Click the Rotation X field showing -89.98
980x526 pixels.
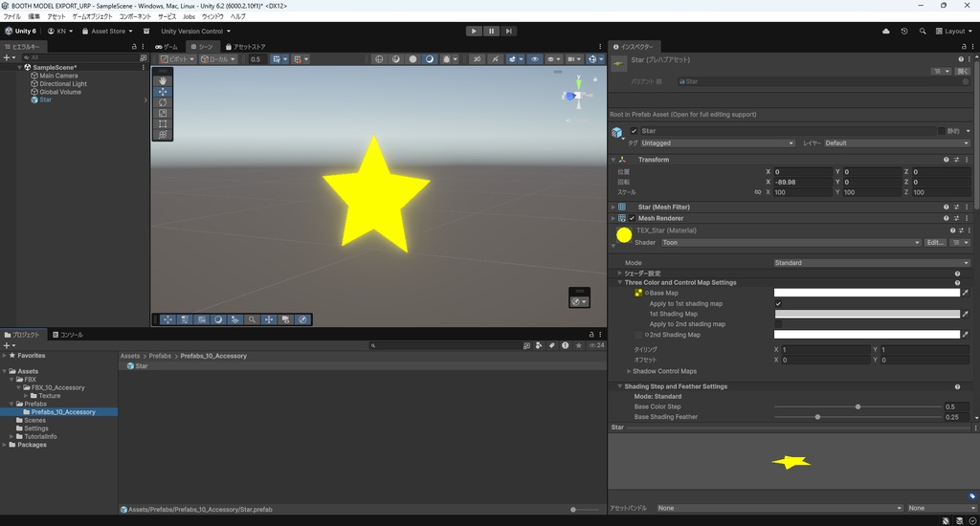point(802,183)
